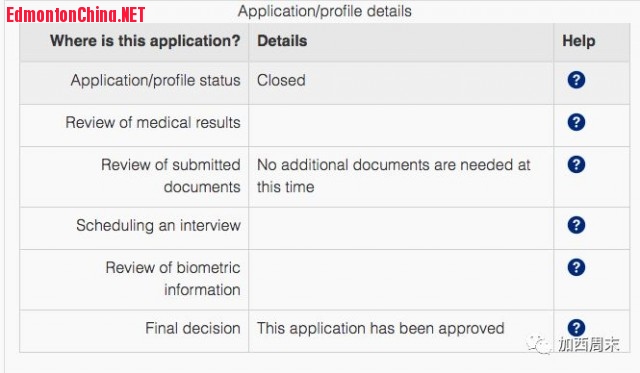Screen dimensions: 640x373
Task: Click the Help column header
Action: 579,41
